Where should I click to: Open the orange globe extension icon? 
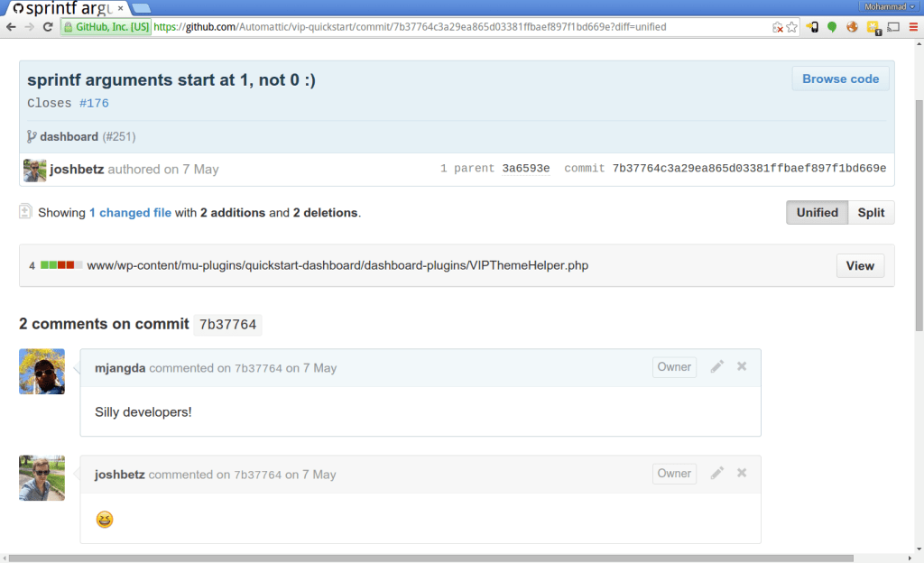(x=852, y=27)
